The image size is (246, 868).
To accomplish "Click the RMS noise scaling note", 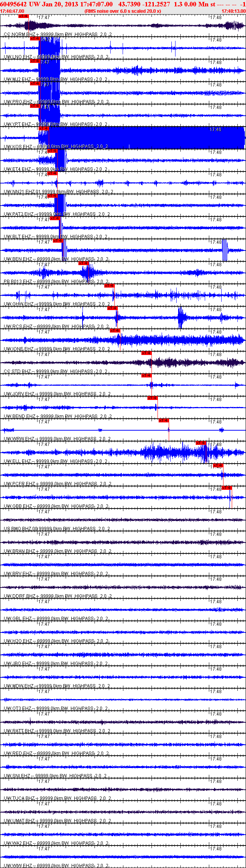I will point(123,11).
